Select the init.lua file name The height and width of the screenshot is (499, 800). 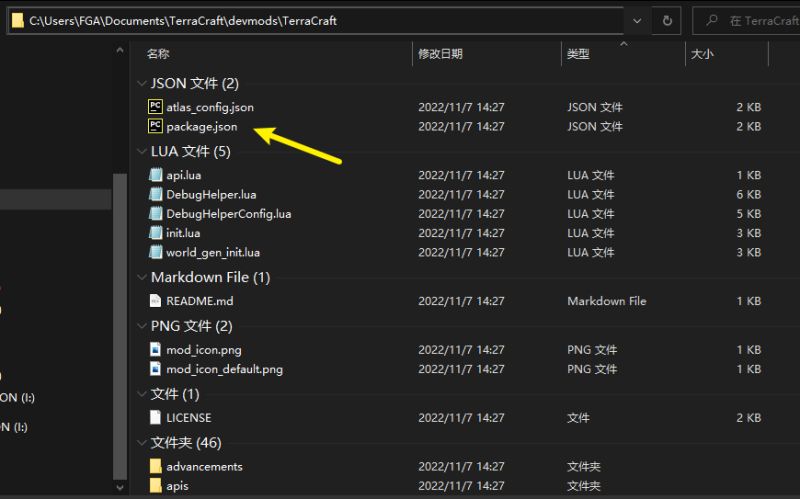point(183,233)
